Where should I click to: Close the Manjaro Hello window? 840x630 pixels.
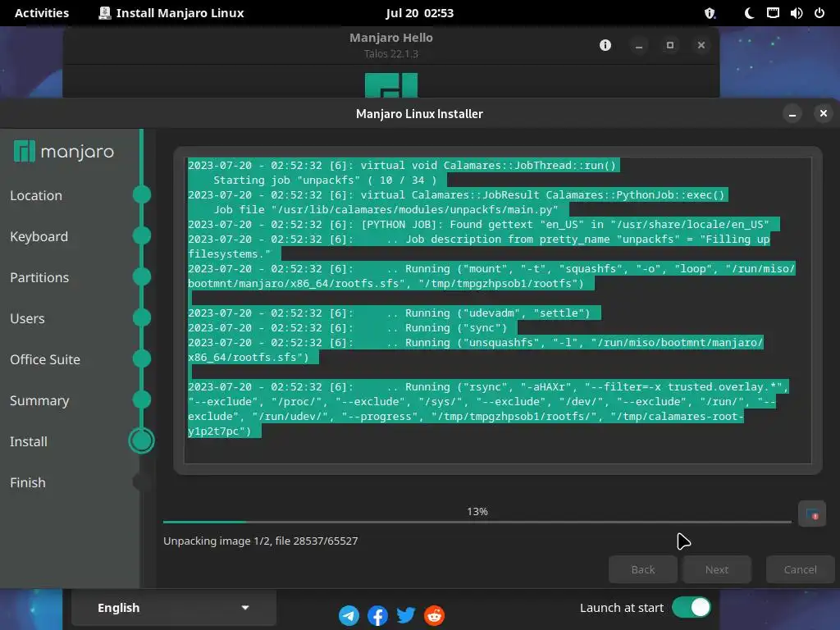click(x=701, y=45)
